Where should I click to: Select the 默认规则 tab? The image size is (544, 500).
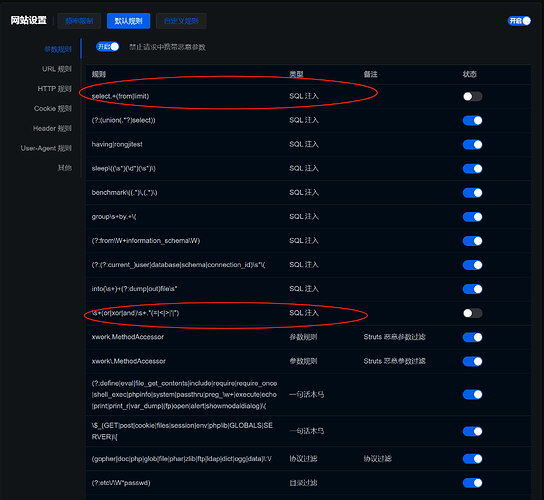[128, 21]
